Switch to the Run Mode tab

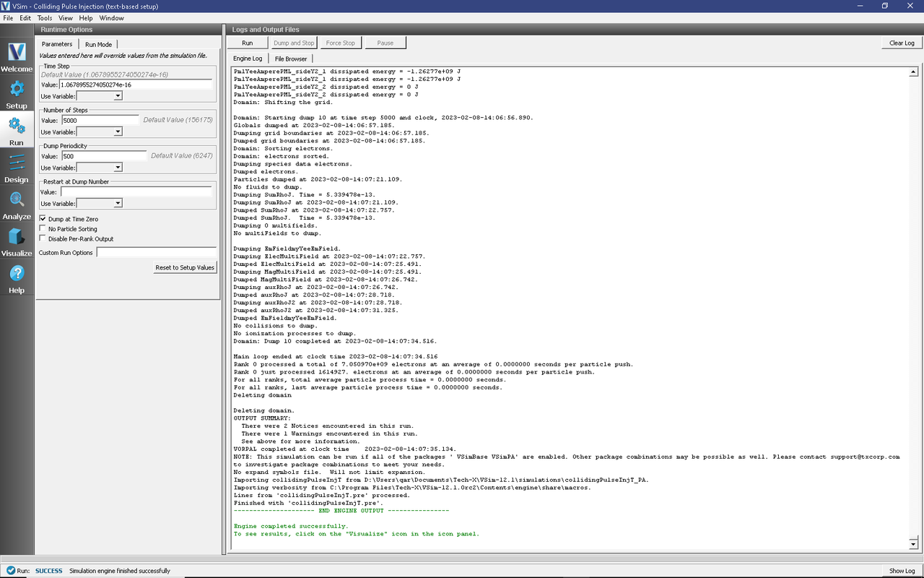click(x=98, y=44)
